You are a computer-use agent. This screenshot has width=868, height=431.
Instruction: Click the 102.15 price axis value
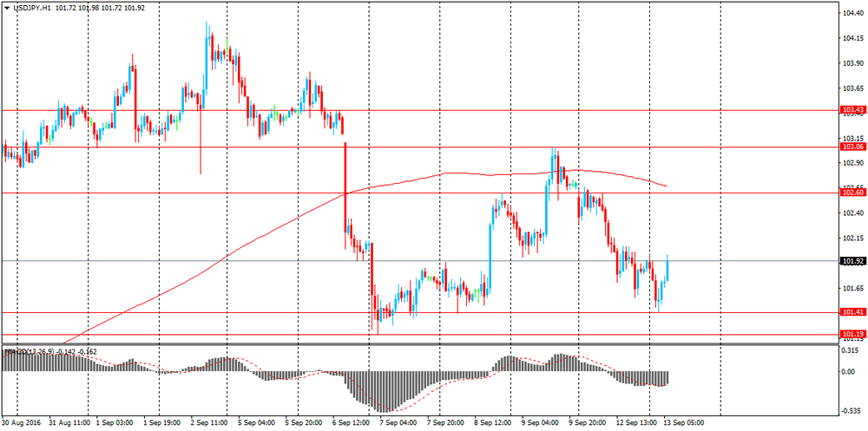click(x=853, y=238)
